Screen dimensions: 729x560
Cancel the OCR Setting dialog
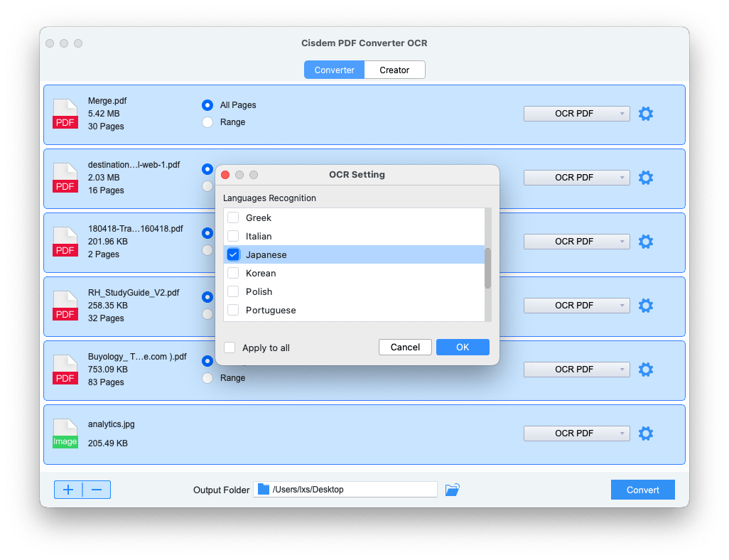[x=405, y=347]
